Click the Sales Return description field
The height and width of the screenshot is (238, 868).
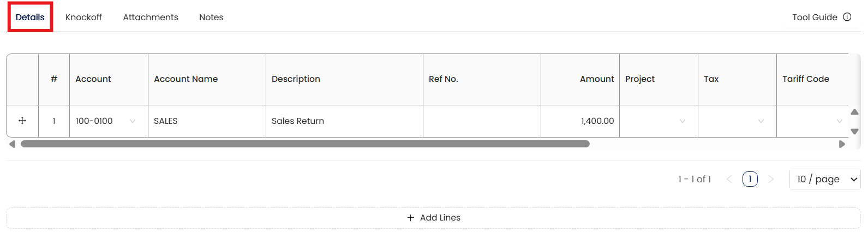pos(344,121)
